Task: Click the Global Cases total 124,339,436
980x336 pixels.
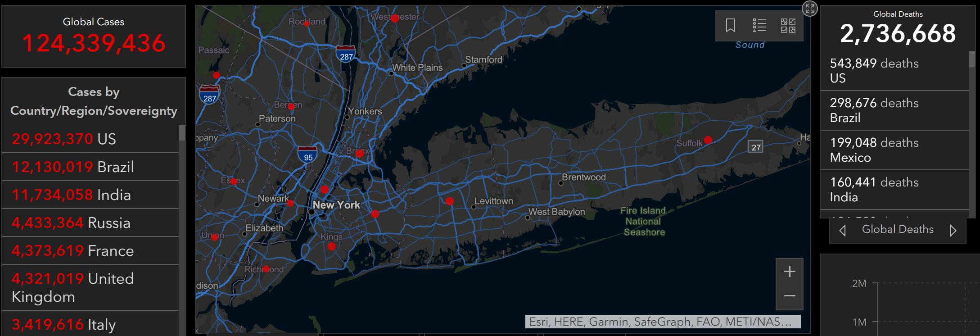Action: (x=94, y=44)
